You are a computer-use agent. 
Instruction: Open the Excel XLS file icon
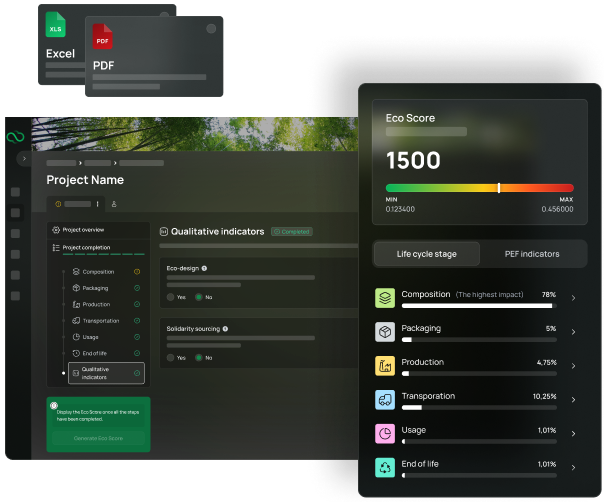[56, 27]
